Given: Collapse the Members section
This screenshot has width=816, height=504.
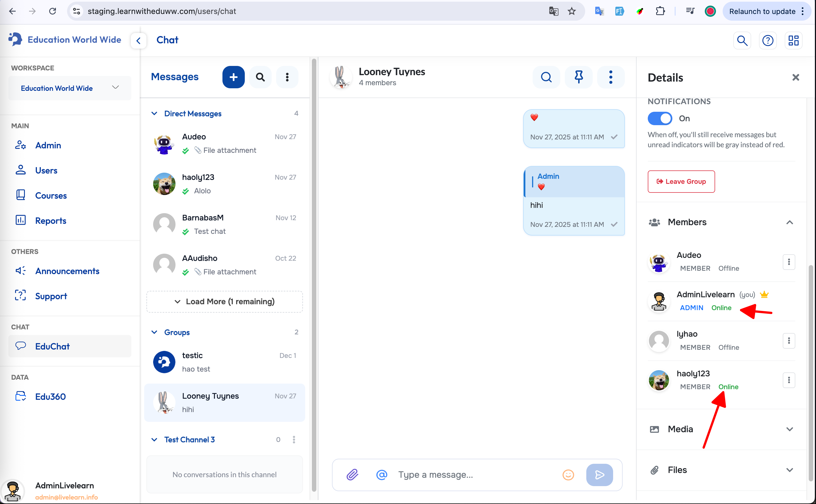Looking at the screenshot, I should [789, 222].
